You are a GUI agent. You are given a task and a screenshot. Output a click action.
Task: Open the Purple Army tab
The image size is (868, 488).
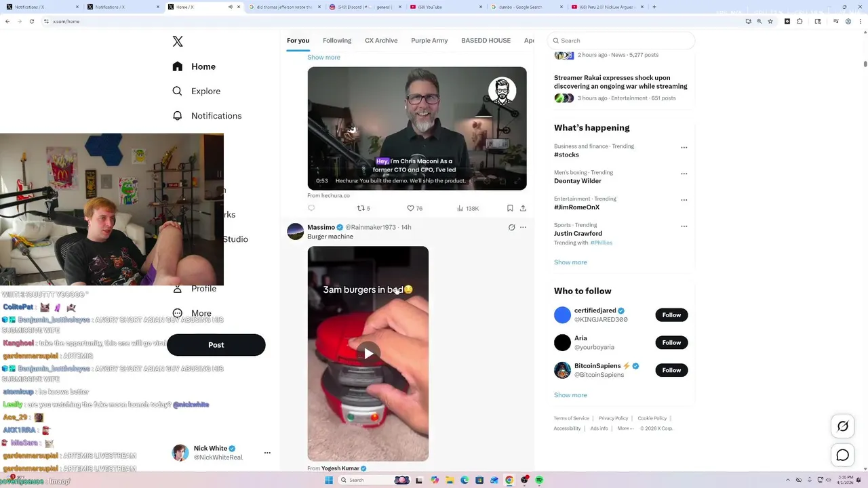pyautogui.click(x=429, y=41)
